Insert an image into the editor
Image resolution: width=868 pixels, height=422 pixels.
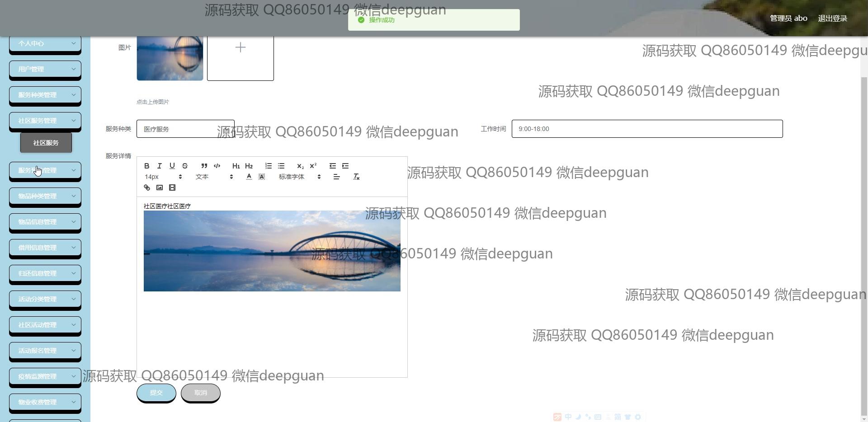click(159, 188)
